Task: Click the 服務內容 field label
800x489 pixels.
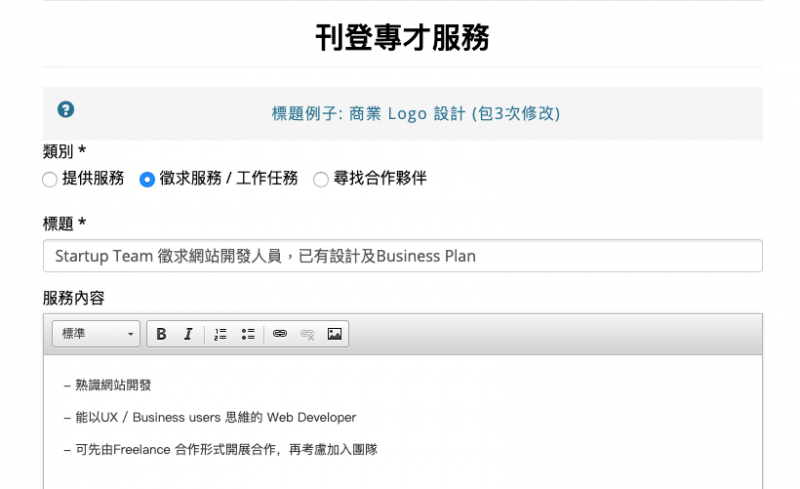Action: pyautogui.click(x=74, y=298)
